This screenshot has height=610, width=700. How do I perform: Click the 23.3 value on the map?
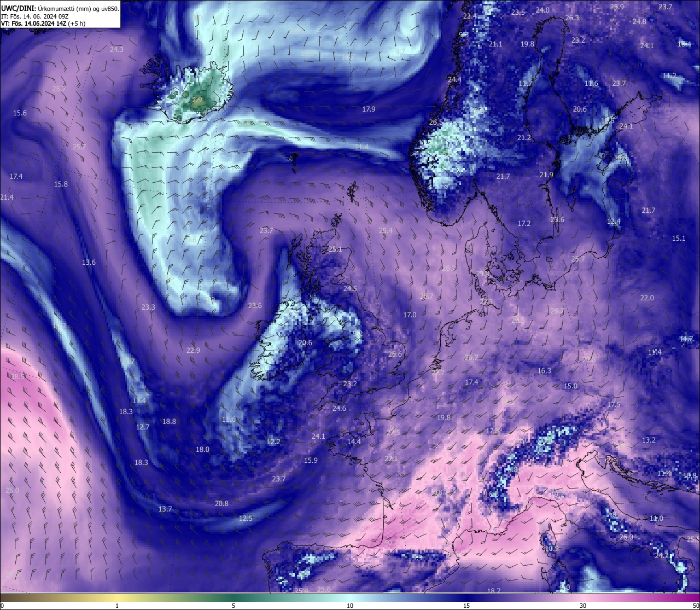click(148, 307)
